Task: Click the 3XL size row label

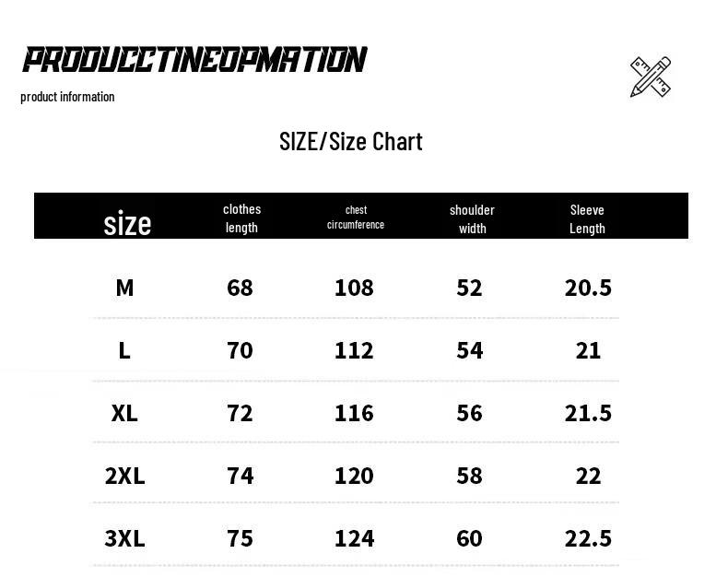Action: coord(124,538)
